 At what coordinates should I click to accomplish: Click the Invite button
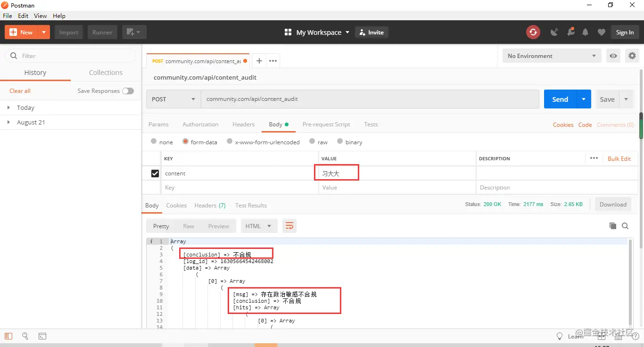pos(372,32)
